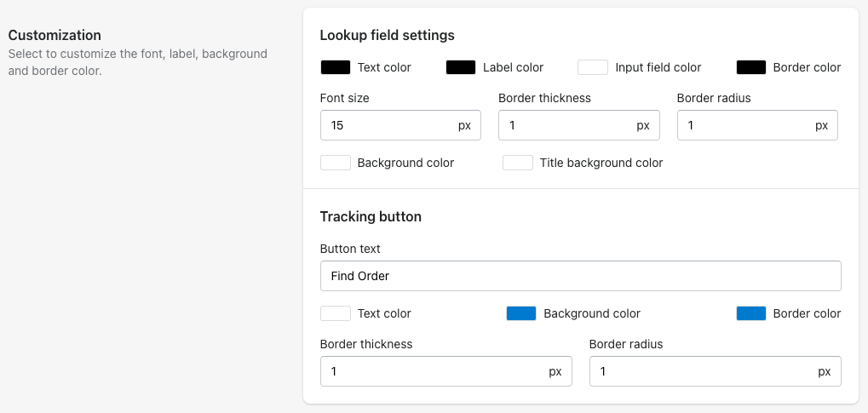
Task: Open the Label color swatch
Action: click(461, 67)
